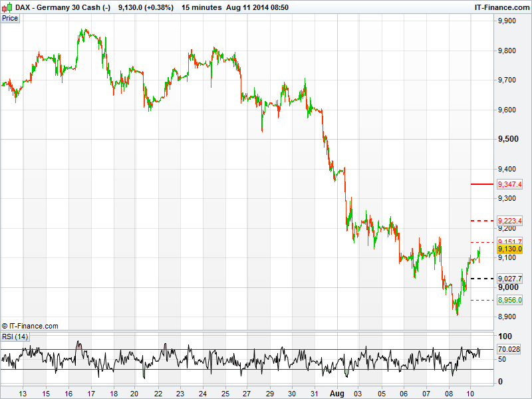Select the black 9,027.7 pivot label
Viewport: 532px width, 399px height.
510,279
